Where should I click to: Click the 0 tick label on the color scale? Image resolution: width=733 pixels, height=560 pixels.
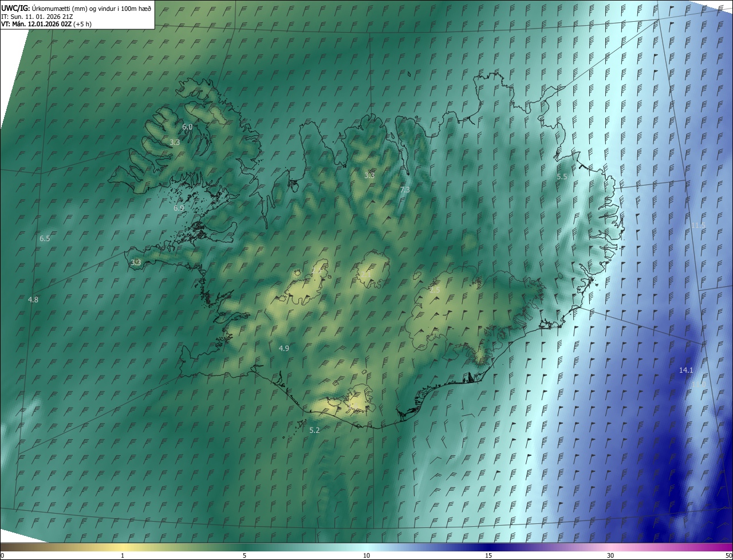point(2,555)
